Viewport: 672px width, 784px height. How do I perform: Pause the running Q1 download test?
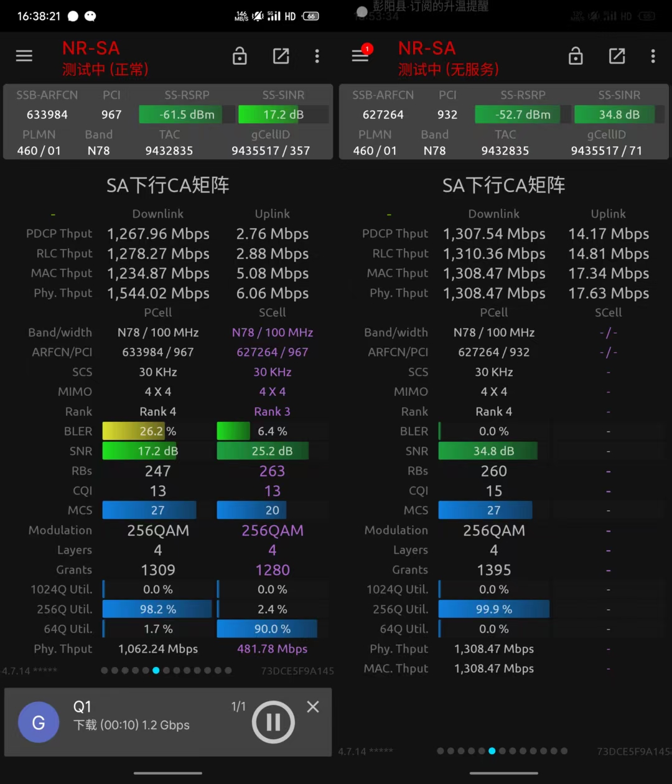point(273,722)
